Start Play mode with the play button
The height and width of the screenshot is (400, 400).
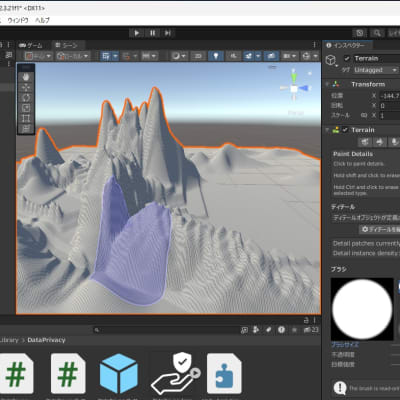coord(137,33)
